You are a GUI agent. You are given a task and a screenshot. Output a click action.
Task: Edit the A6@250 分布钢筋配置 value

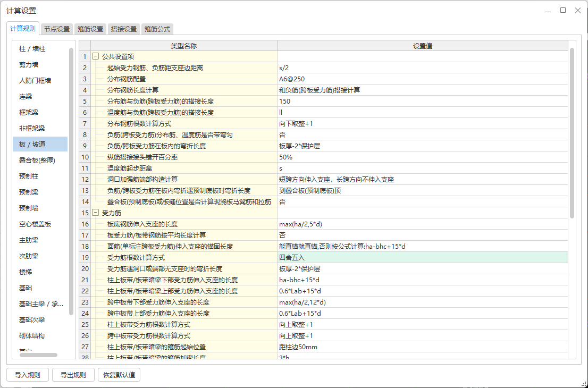click(x=423, y=79)
